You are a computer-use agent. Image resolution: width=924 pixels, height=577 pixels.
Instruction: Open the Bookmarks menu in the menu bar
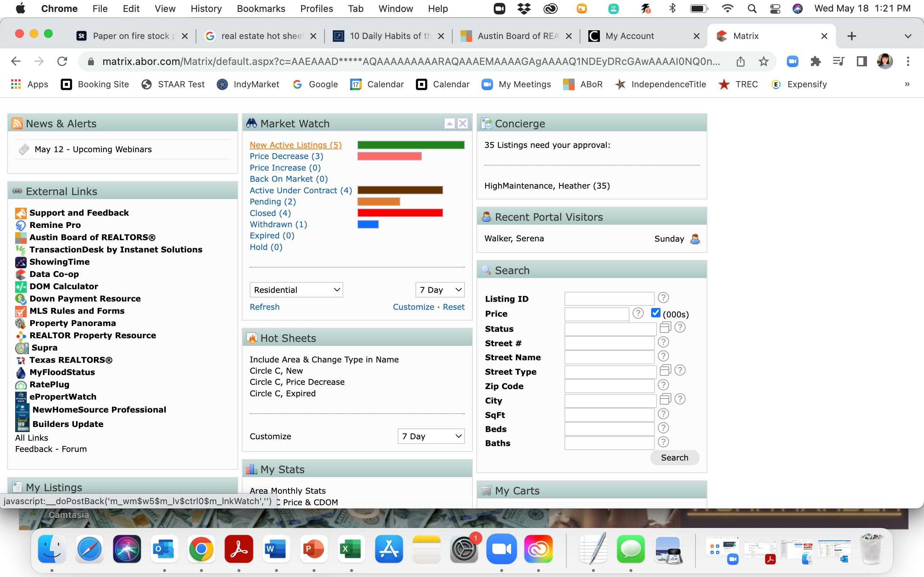click(x=261, y=8)
